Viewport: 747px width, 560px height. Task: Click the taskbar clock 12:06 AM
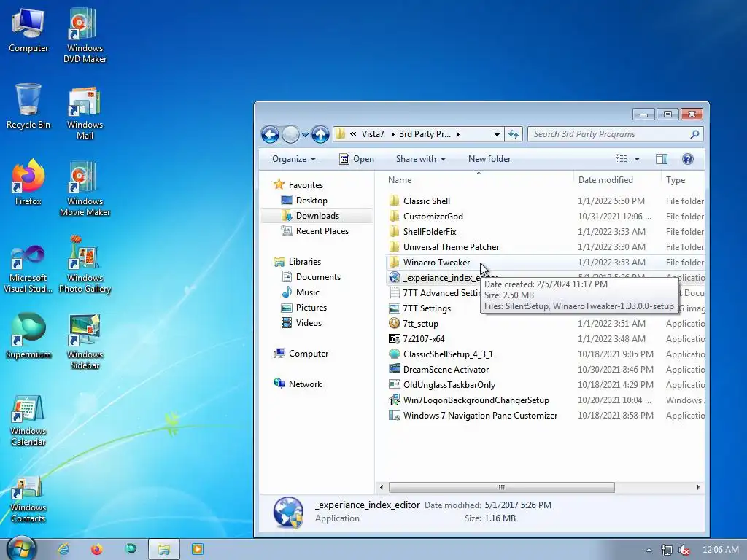720,550
